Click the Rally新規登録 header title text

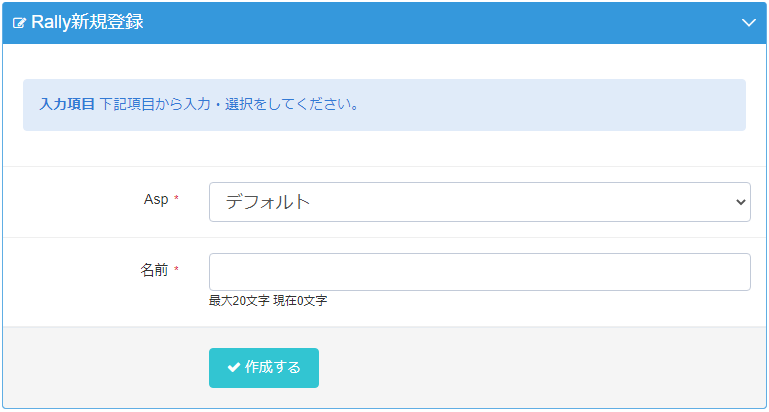87,22
